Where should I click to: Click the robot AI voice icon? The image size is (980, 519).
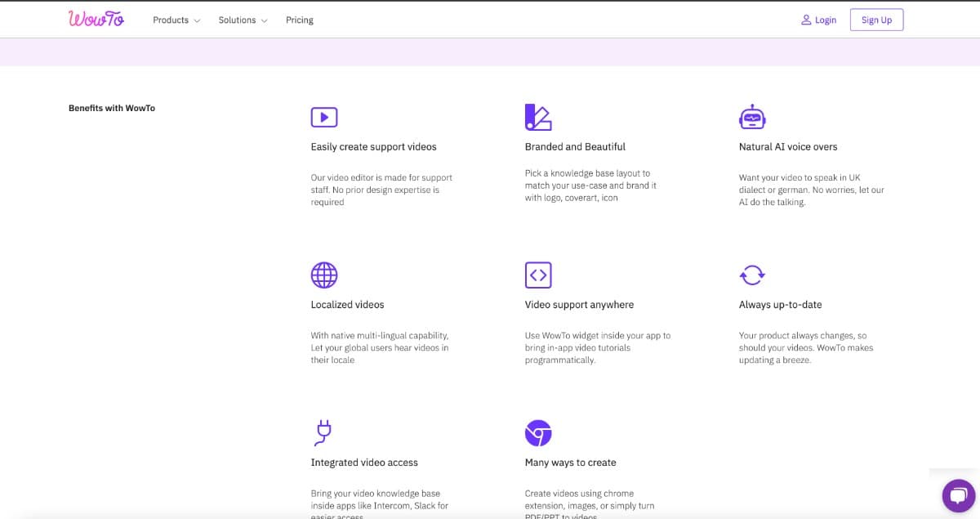752,117
